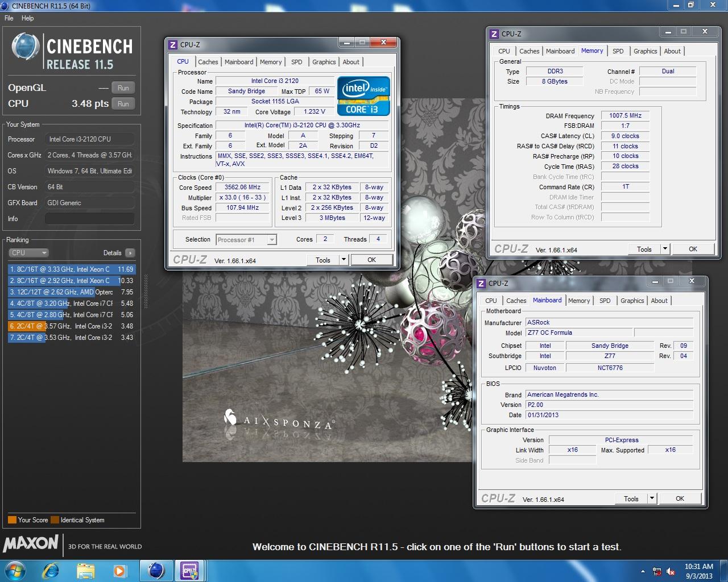The image size is (728, 582).
Task: Select the About tab in the Mainboard window
Action: tap(660, 301)
